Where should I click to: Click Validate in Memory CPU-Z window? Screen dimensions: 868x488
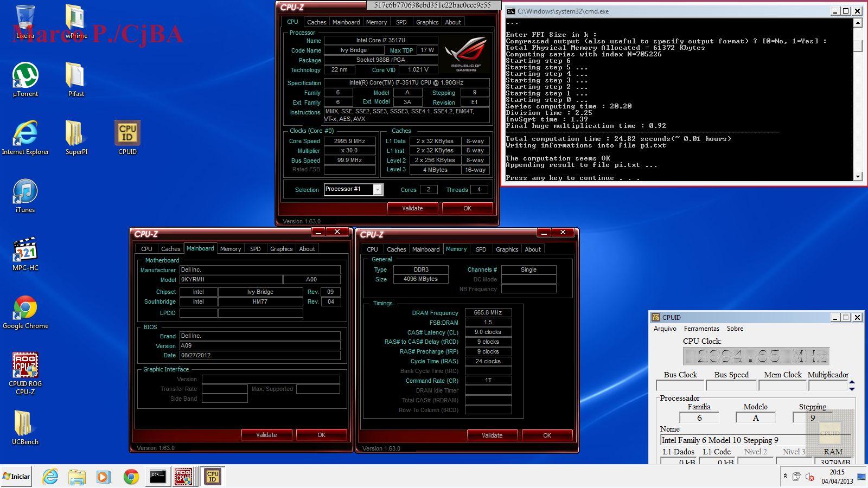point(492,435)
